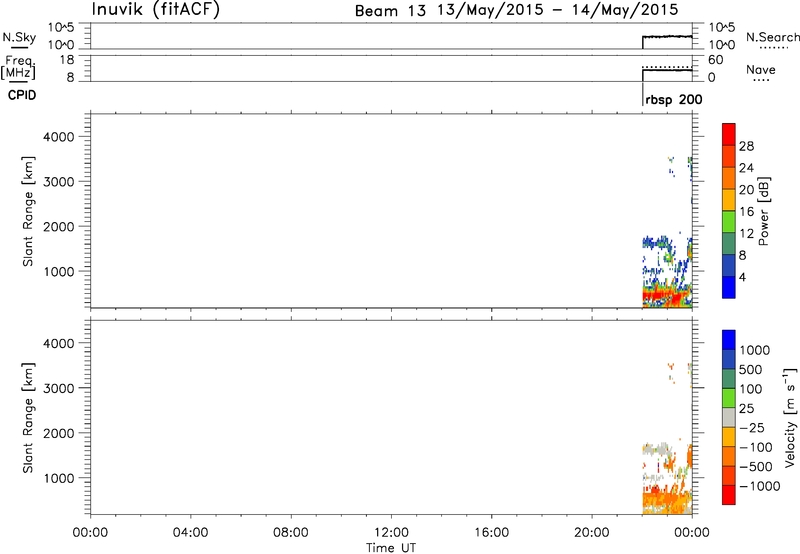The height and width of the screenshot is (554, 800).
Task: Click '4000' tick on power panel
Action: coord(59,137)
